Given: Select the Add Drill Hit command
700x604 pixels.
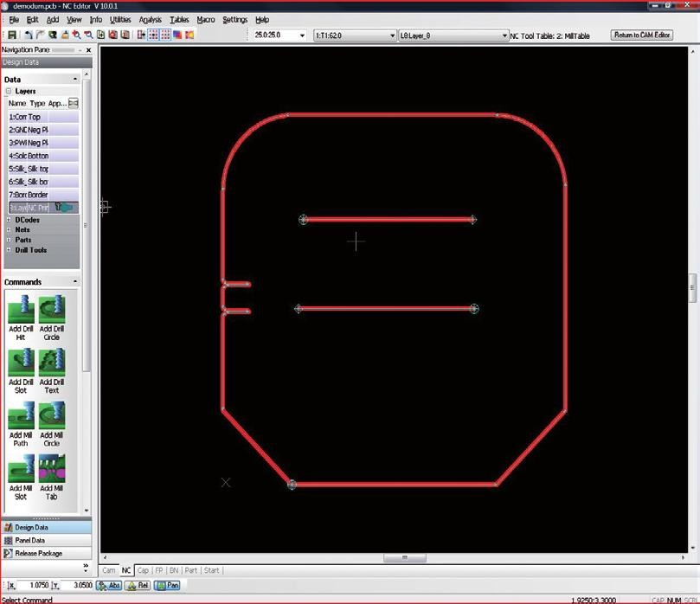Looking at the screenshot, I should pos(21,318).
